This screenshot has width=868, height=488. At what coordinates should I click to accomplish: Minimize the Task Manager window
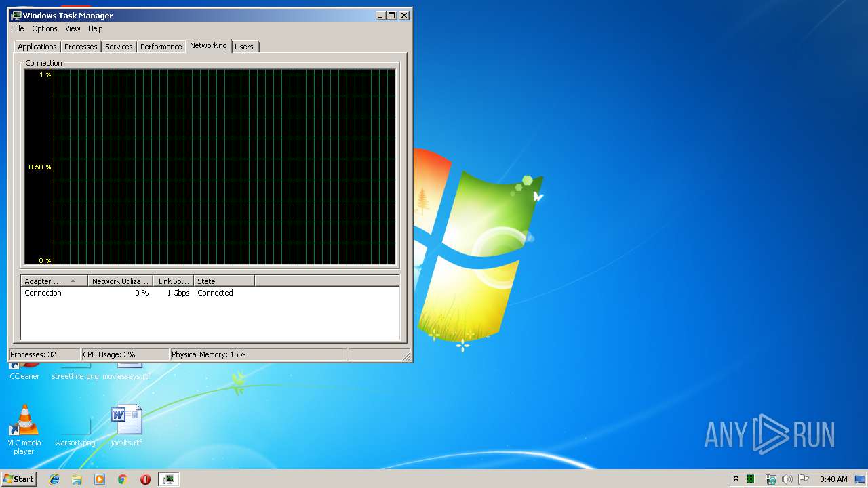click(380, 15)
